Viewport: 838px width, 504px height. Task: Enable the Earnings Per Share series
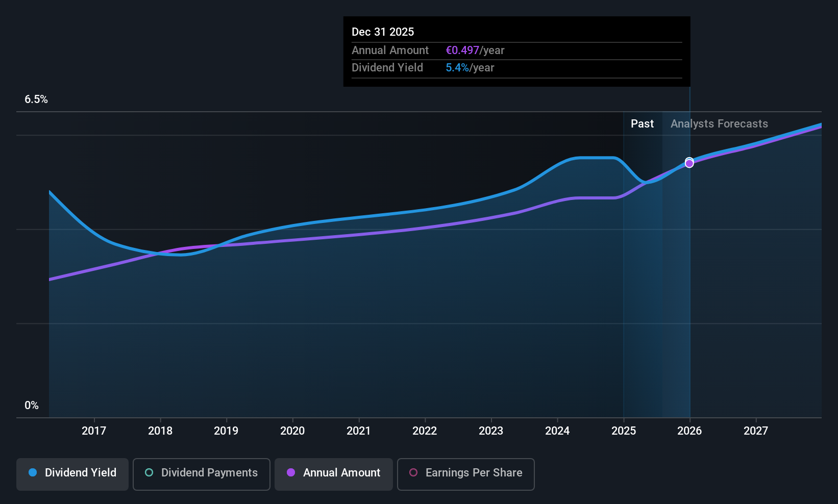pyautogui.click(x=466, y=474)
